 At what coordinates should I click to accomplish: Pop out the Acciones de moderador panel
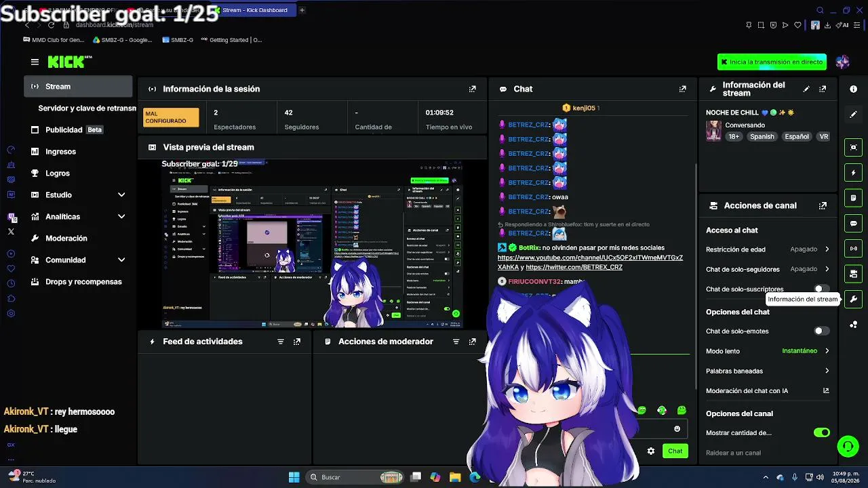(x=473, y=342)
